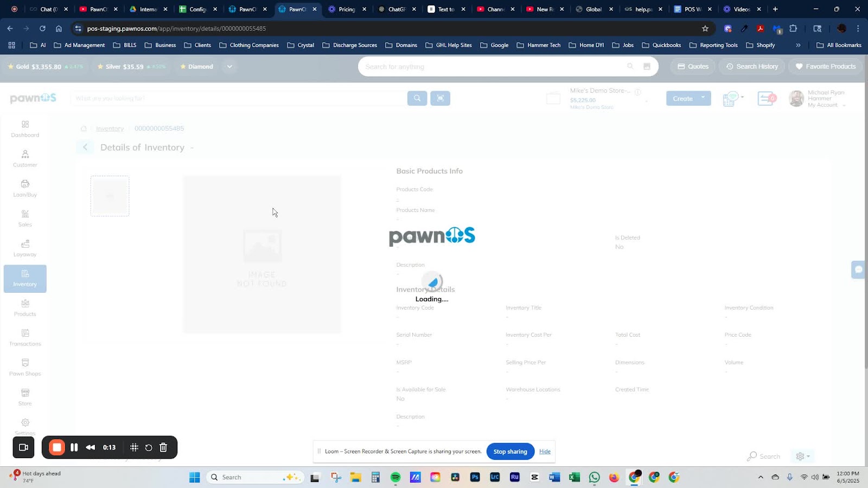
Task: Expand the metals price ticker dropdown
Action: click(x=229, y=67)
